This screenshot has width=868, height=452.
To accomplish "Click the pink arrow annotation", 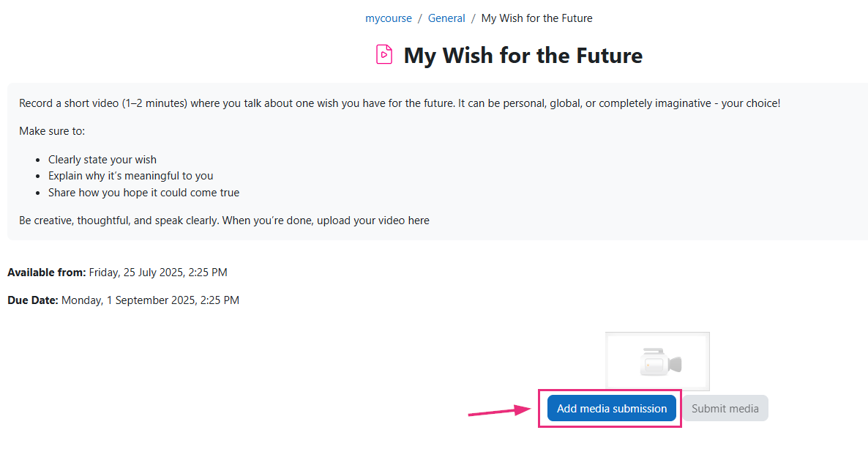I will pos(501,412).
